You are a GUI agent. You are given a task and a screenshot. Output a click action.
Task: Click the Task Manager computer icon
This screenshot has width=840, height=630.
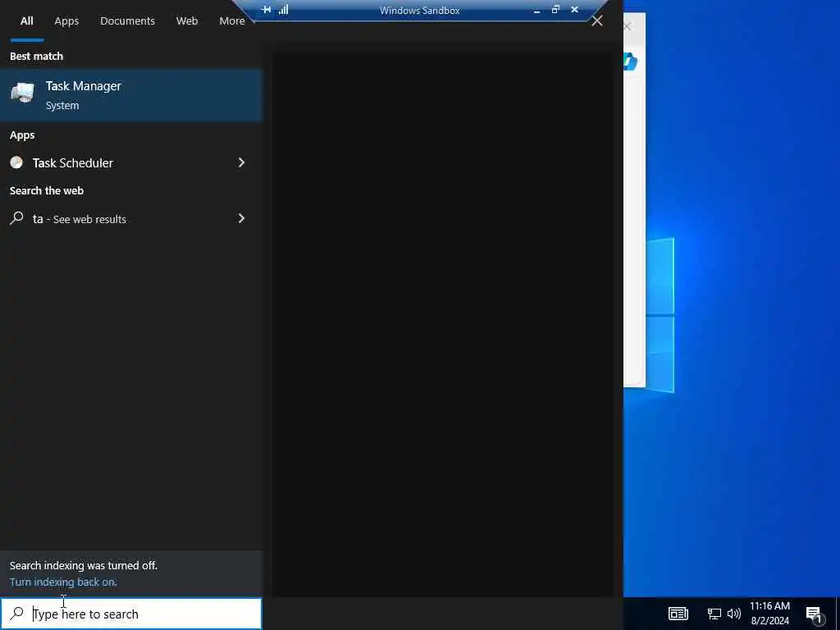[x=22, y=94]
